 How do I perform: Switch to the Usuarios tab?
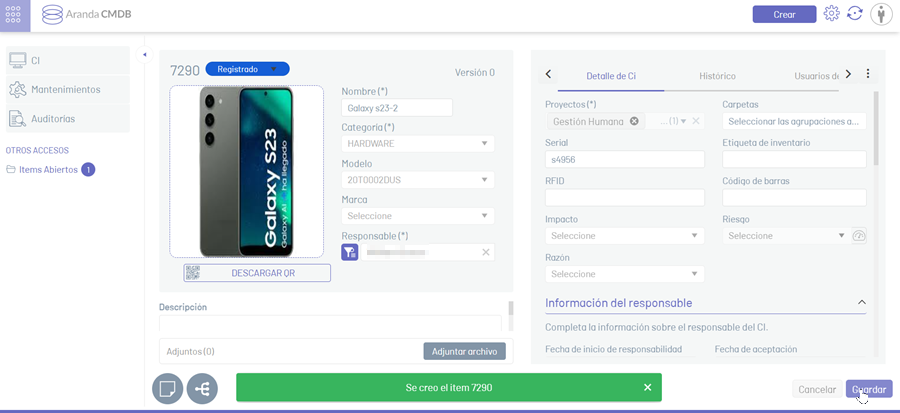click(x=817, y=76)
